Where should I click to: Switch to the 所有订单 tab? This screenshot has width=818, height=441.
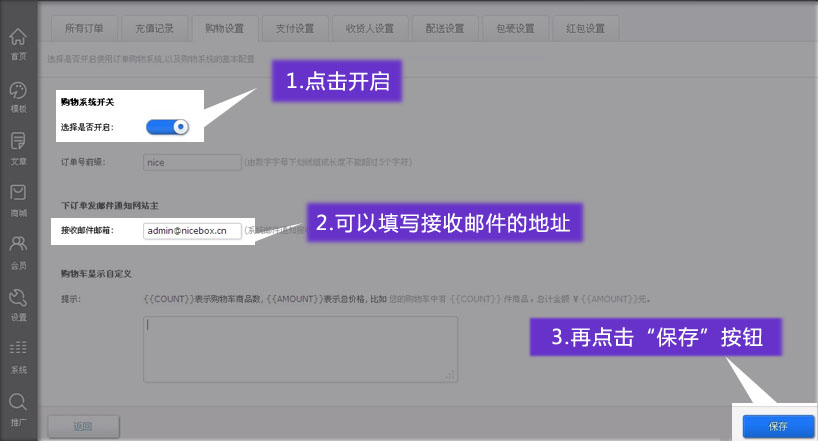pyautogui.click(x=84, y=28)
